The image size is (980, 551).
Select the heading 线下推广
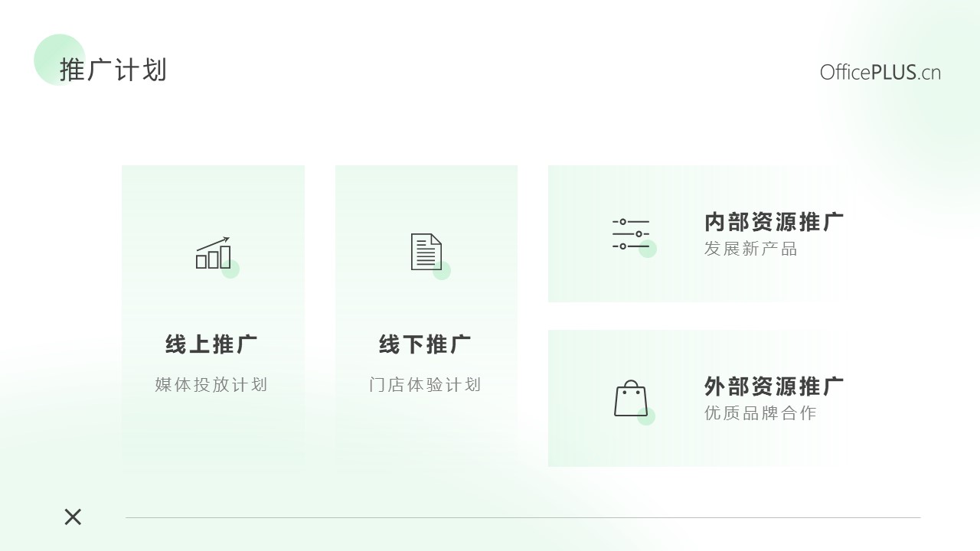point(425,344)
